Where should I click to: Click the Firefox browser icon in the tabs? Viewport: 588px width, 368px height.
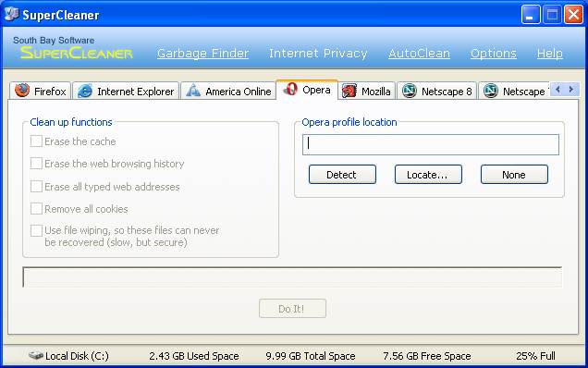[22, 91]
